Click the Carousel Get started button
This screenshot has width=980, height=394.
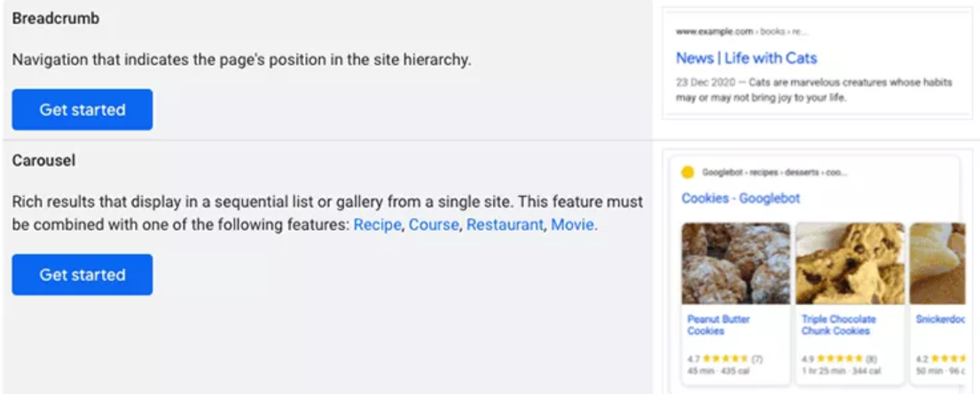[x=82, y=275]
